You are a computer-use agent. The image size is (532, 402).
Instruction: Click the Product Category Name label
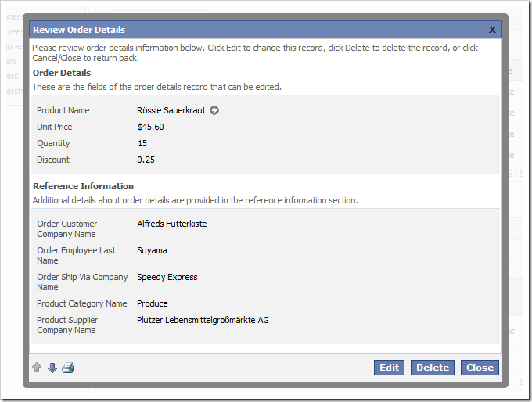(82, 303)
